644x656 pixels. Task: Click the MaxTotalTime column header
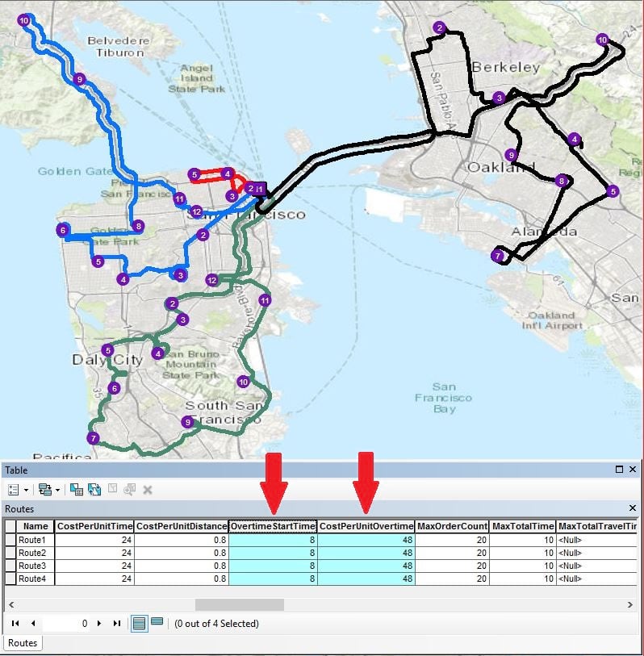pyautogui.click(x=523, y=526)
